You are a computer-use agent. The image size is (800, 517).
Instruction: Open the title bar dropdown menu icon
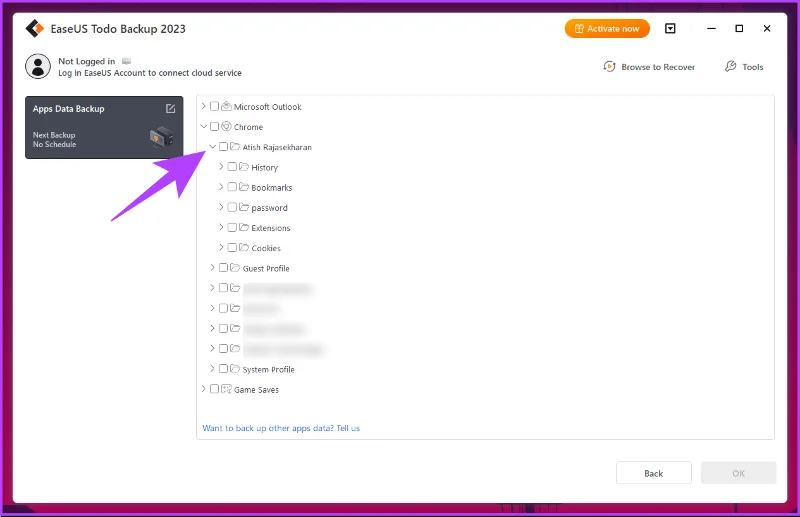(x=670, y=29)
